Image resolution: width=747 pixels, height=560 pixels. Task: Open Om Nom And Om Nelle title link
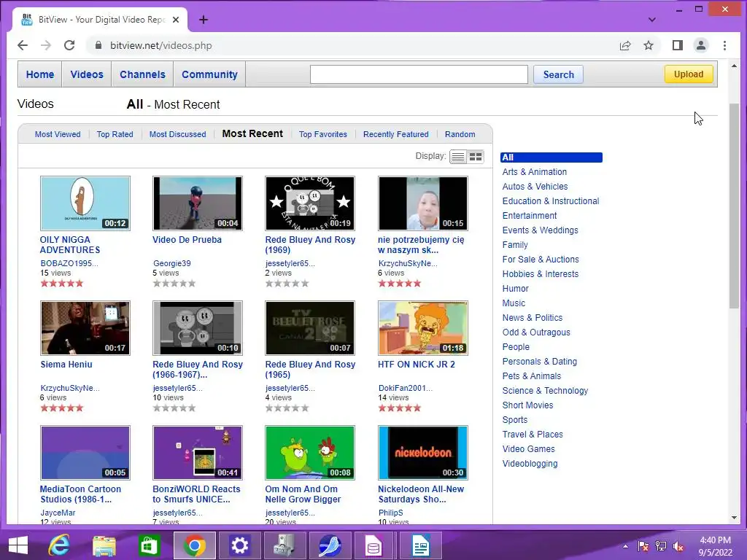pyautogui.click(x=303, y=494)
